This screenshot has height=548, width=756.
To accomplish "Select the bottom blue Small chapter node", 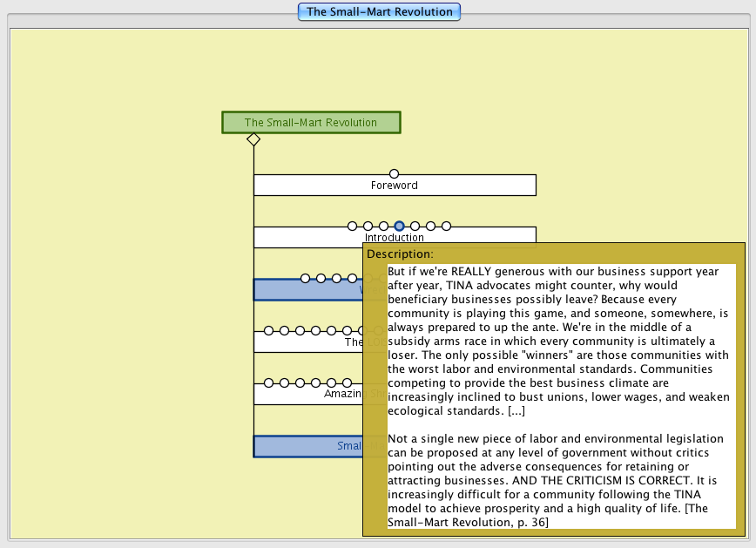I will 307,446.
